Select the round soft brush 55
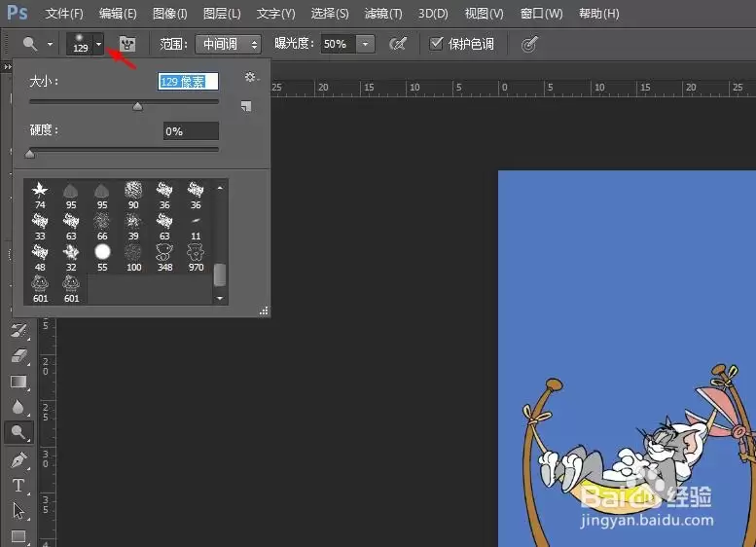This screenshot has height=547, width=756. [102, 258]
